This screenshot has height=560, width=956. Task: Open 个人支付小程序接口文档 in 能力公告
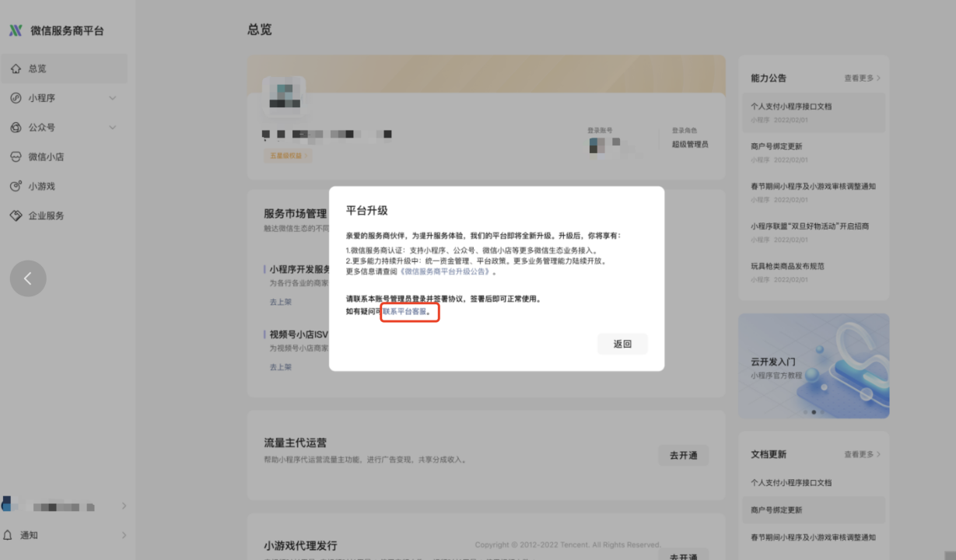click(814, 112)
